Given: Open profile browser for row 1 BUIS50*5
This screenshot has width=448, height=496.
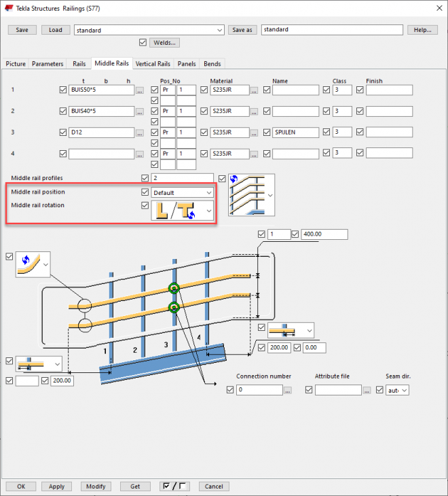Looking at the screenshot, I should 140,90.
